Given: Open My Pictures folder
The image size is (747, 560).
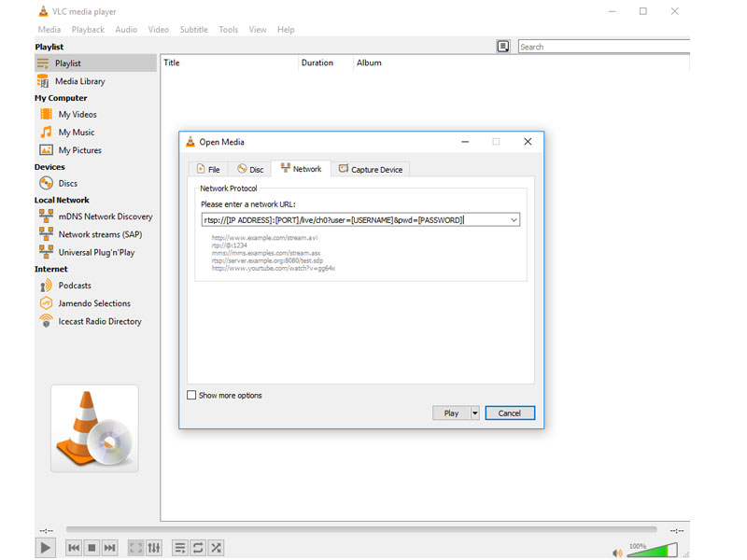Looking at the screenshot, I should (79, 150).
